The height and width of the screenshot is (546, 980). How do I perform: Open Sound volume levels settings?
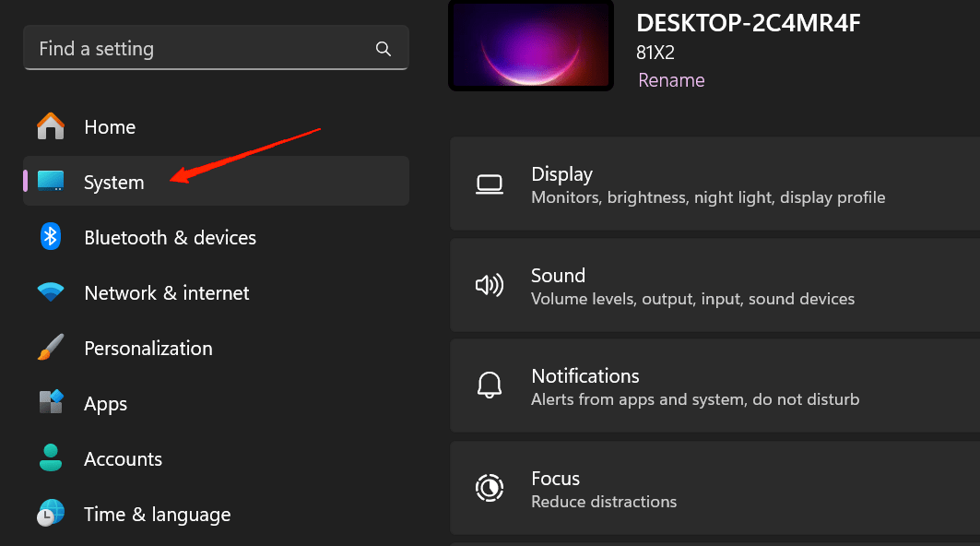691,286
